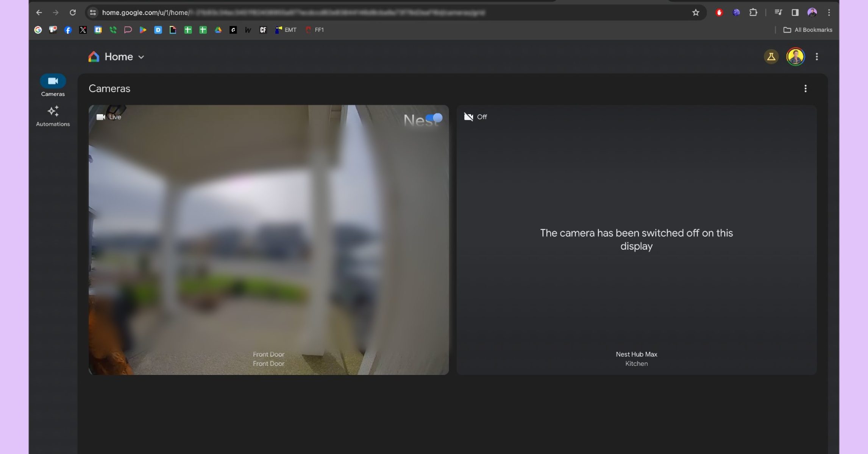Toggle the Front Door camera switch
Image resolution: width=868 pixels, height=454 pixels.
click(x=434, y=118)
